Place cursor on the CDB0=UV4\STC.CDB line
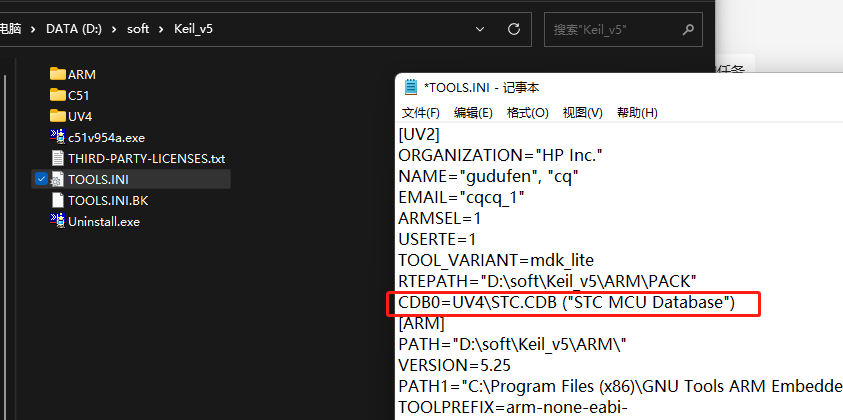 coord(566,303)
